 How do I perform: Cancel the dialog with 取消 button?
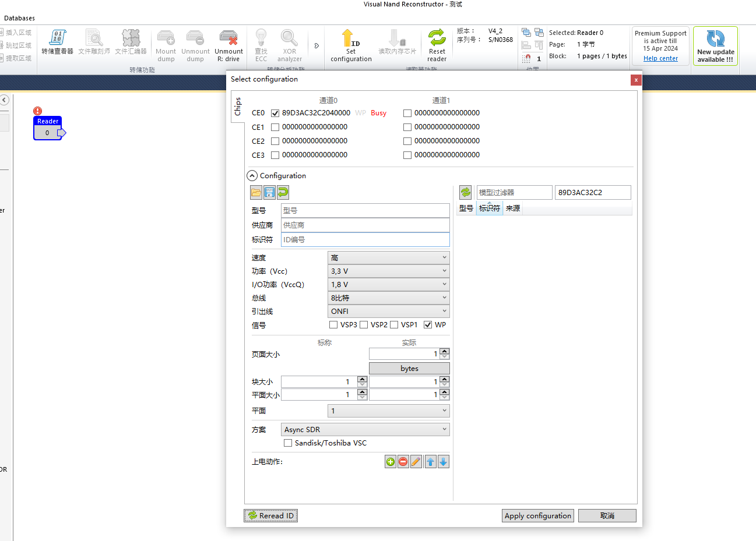[607, 515]
